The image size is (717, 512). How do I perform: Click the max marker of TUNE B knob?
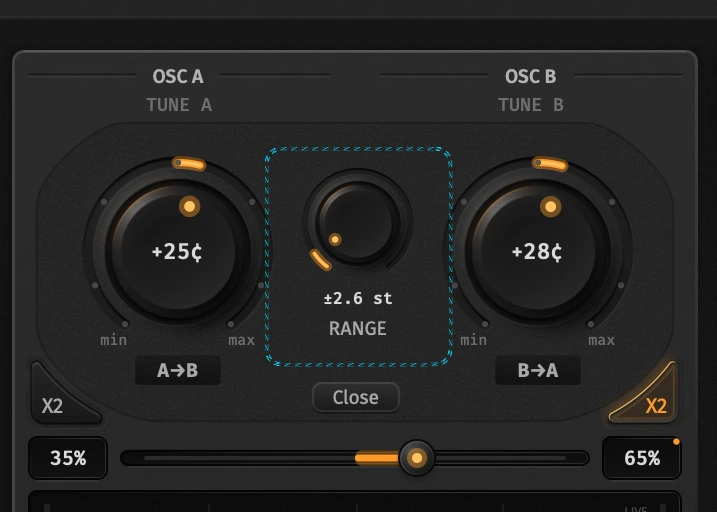tap(601, 340)
